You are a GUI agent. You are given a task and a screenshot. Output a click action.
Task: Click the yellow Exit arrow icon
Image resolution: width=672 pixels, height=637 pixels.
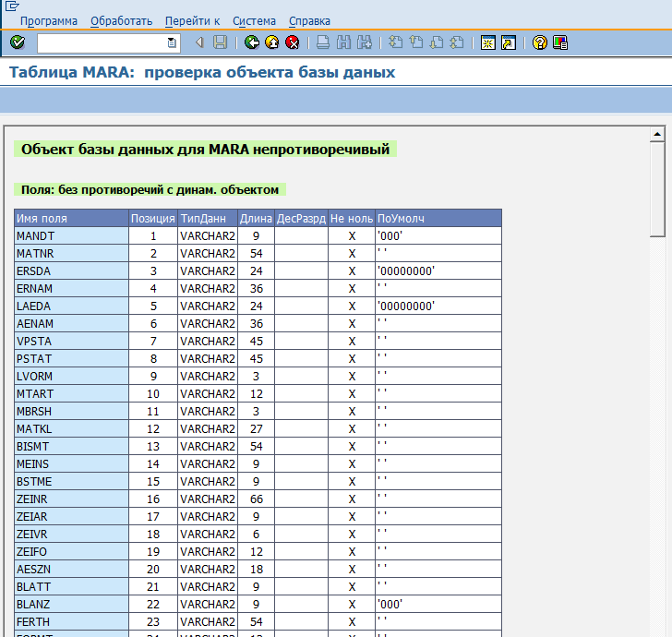[x=272, y=42]
